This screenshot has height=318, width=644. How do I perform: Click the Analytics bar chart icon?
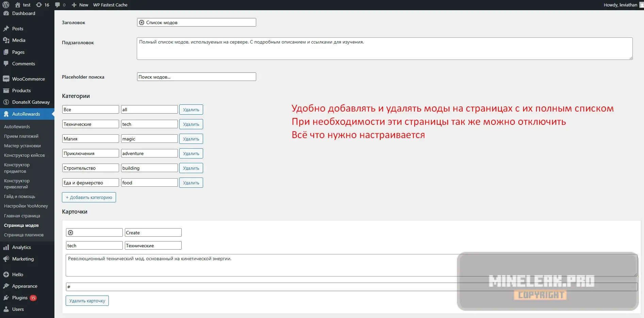click(6, 247)
